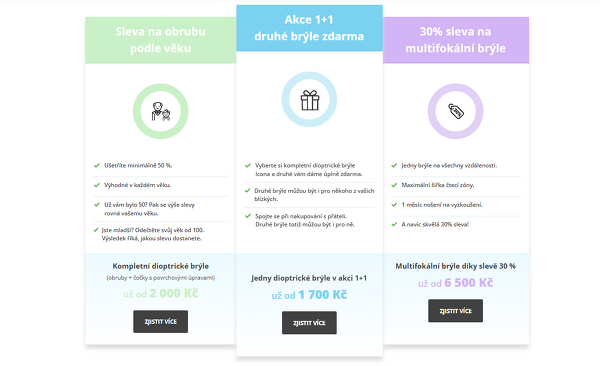Click checkmark beside '1 měsíc nošení na vyzkoušení'
Screen dimensions: 600x366
(x=394, y=204)
